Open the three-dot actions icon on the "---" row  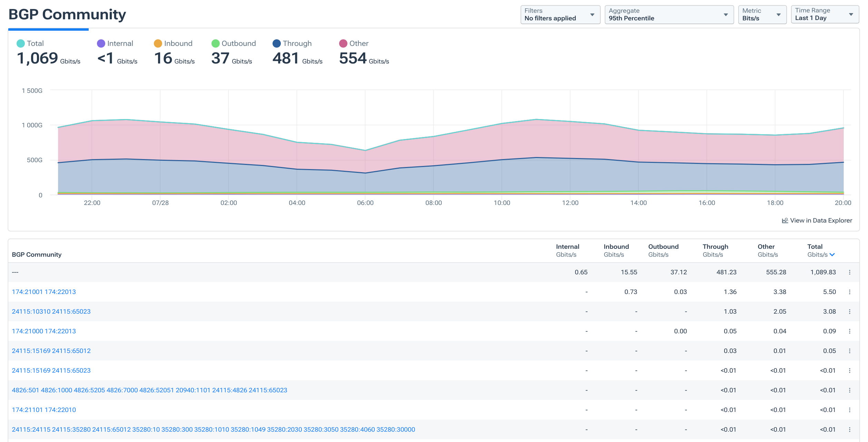850,272
